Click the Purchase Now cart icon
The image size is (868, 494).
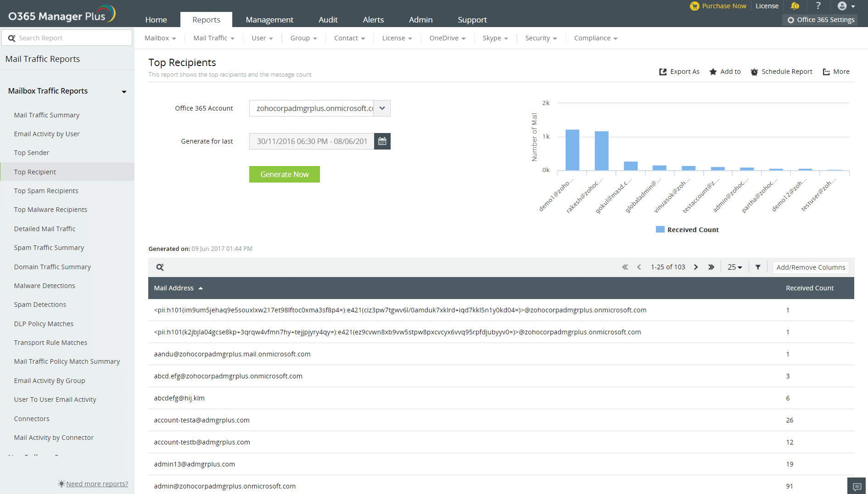694,6
